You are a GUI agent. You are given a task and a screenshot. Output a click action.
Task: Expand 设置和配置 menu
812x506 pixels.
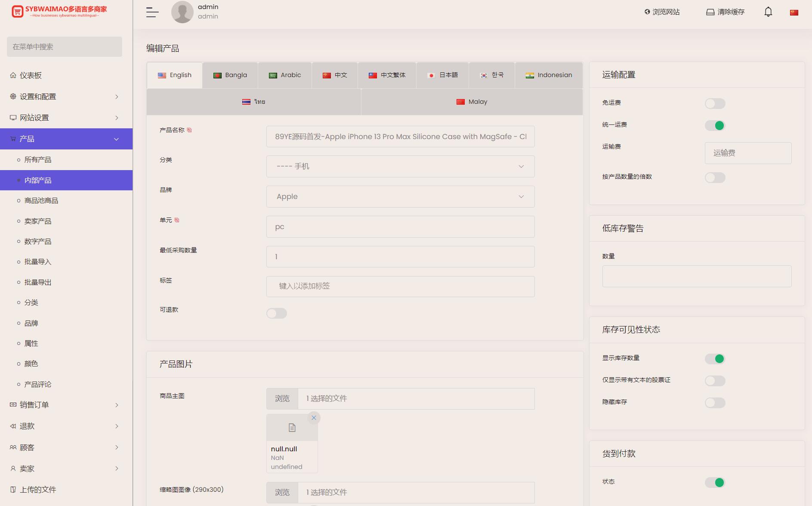coord(66,96)
